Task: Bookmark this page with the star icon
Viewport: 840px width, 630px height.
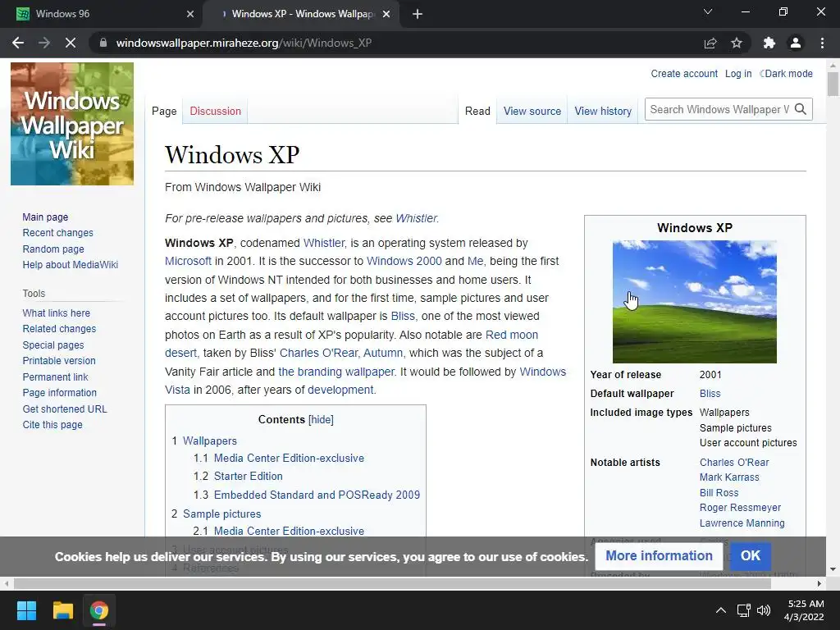Action: (737, 43)
